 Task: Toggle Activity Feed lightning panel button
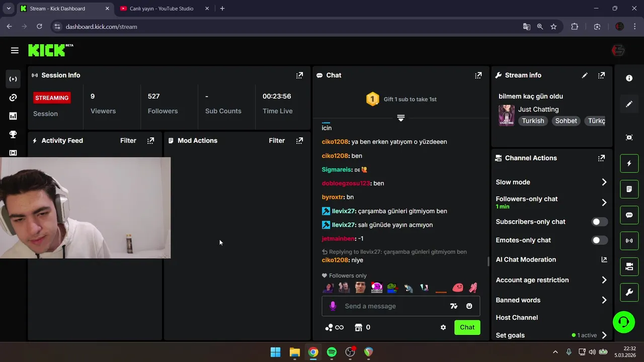[629, 163]
